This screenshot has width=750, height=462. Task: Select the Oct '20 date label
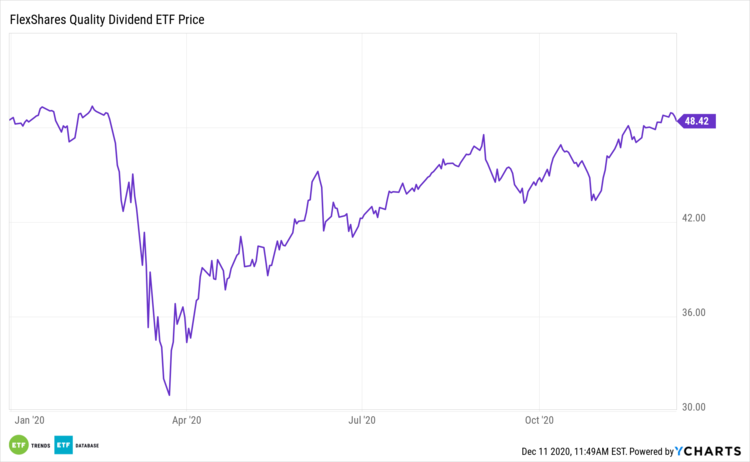pyautogui.click(x=539, y=421)
